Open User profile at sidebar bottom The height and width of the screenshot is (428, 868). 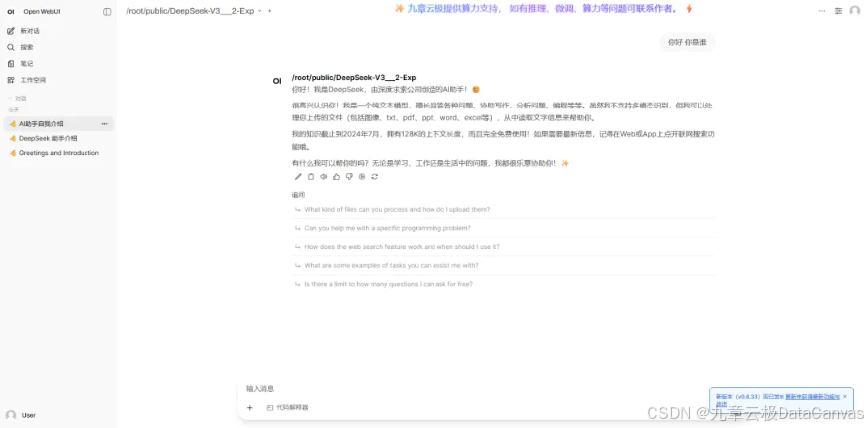[x=58, y=415]
